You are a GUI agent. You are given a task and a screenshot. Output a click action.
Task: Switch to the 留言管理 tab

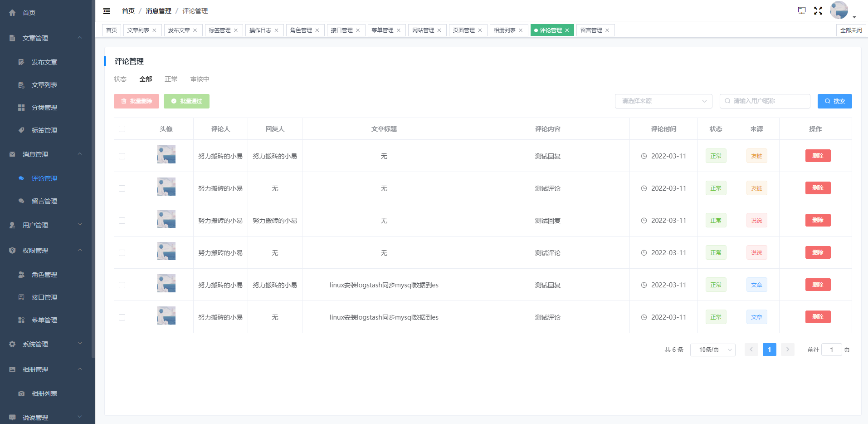[x=591, y=30]
